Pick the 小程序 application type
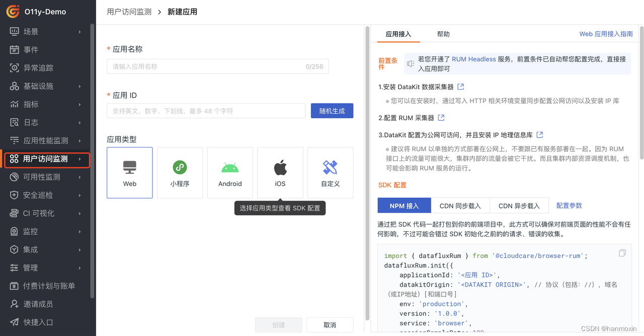 click(x=180, y=172)
